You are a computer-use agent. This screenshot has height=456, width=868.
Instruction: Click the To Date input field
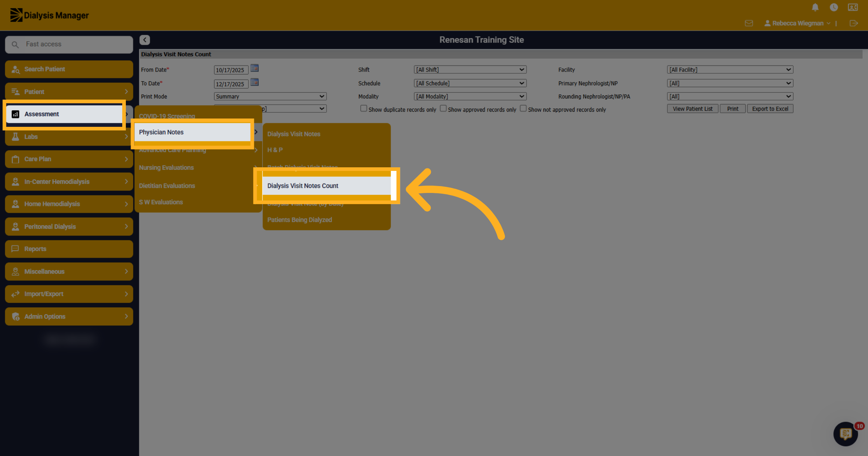coord(231,84)
